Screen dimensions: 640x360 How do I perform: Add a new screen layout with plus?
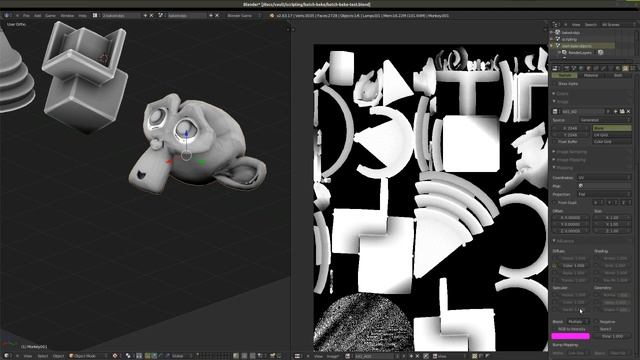click(x=145, y=16)
